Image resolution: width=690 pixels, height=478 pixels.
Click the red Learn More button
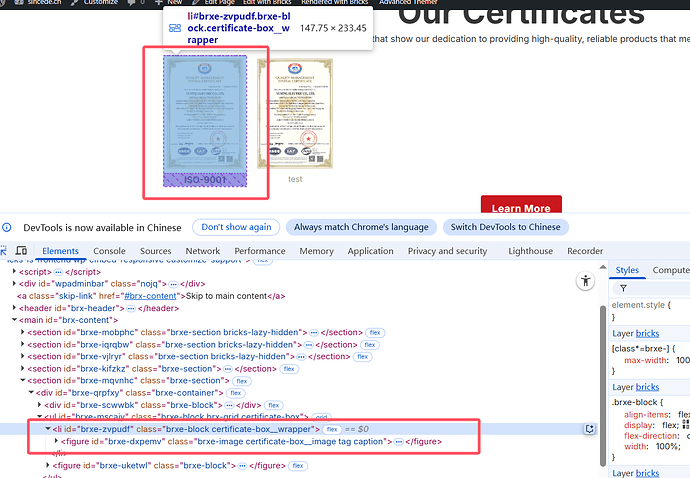(521, 205)
